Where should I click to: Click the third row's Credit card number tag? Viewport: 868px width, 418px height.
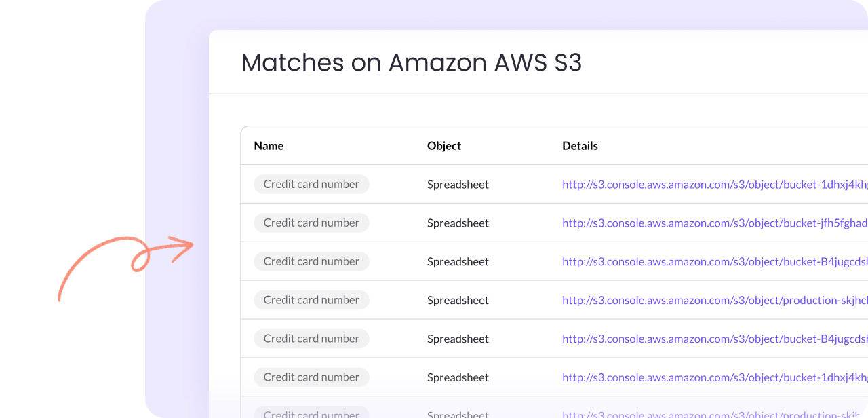click(311, 261)
